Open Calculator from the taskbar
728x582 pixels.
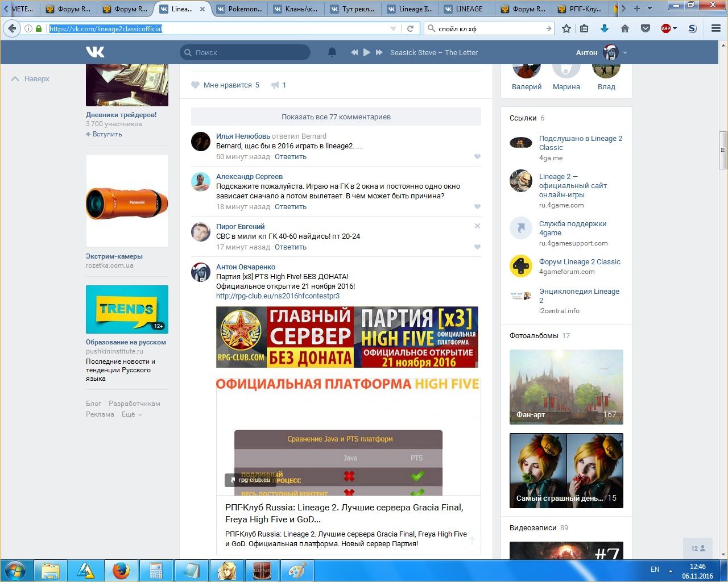click(x=155, y=570)
